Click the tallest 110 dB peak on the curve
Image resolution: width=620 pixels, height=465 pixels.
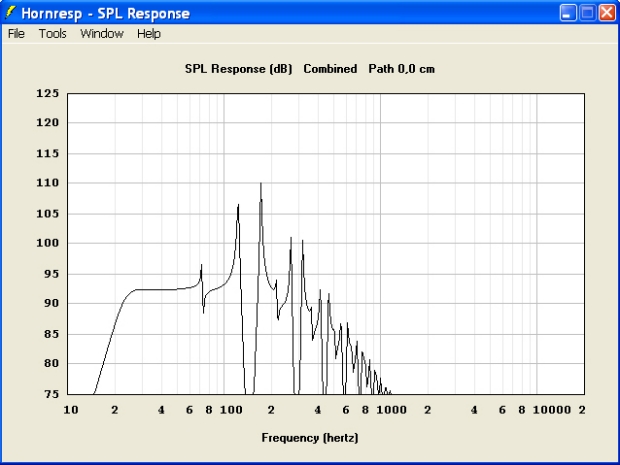click(x=261, y=184)
